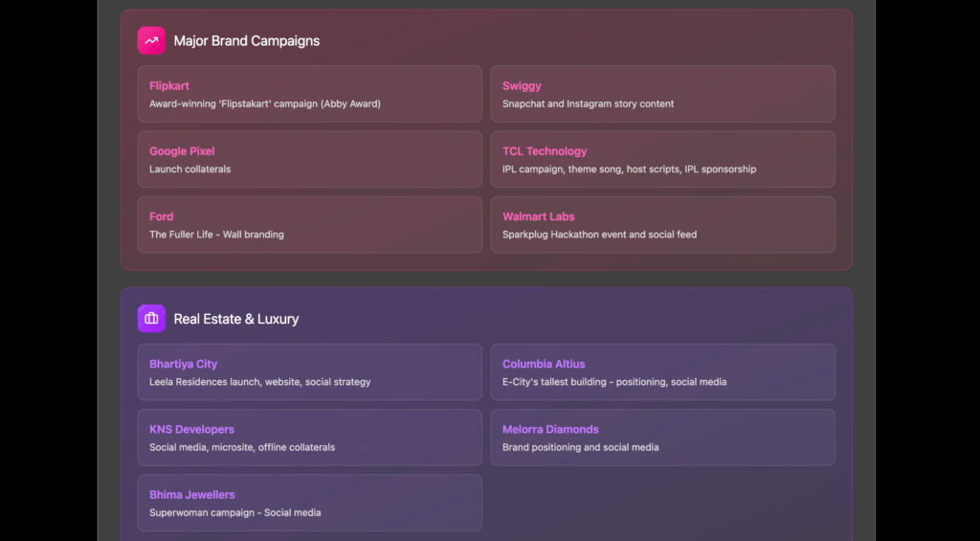Viewport: 980px width, 541px height.
Task: Click the purple briefcase icon
Action: (151, 319)
